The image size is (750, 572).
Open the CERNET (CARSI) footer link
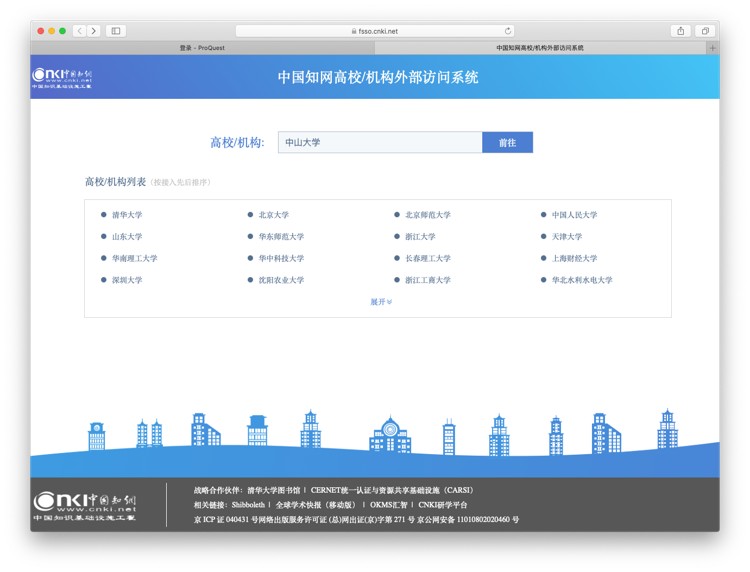(392, 490)
